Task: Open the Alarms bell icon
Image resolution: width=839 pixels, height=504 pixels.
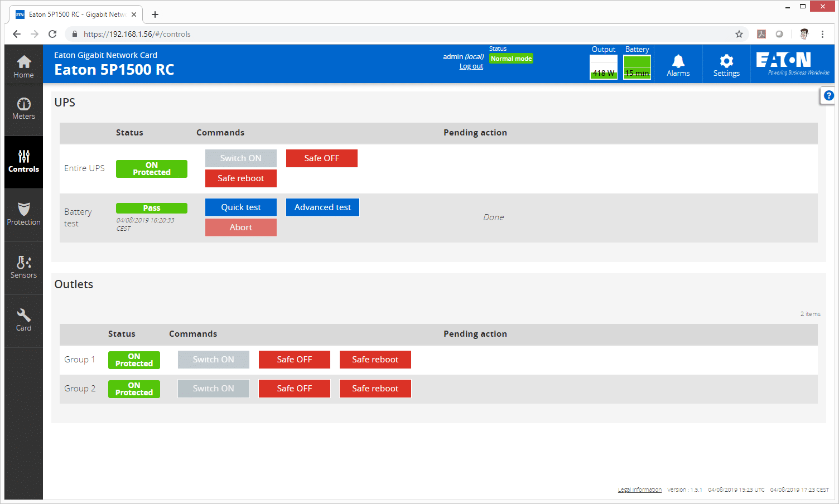Action: (678, 65)
